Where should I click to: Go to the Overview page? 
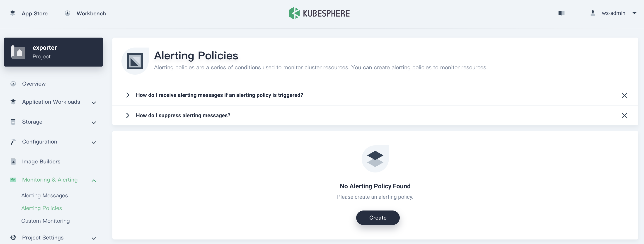34,84
